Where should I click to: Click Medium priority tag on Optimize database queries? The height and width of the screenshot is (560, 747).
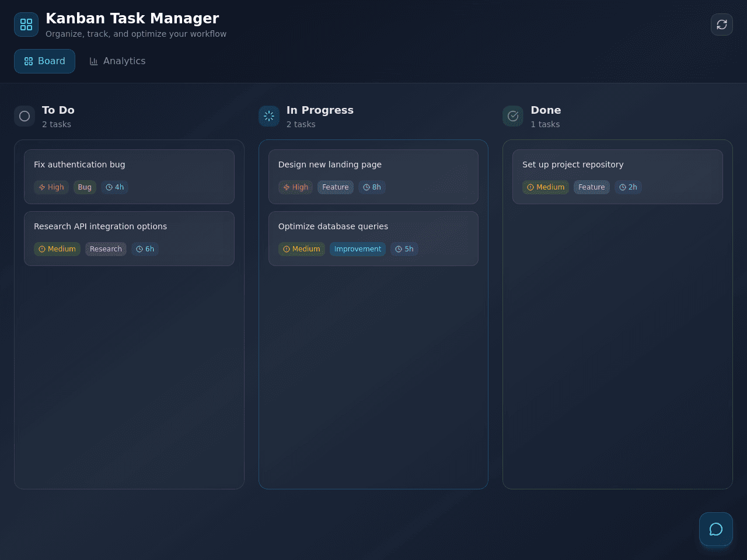[x=302, y=249]
